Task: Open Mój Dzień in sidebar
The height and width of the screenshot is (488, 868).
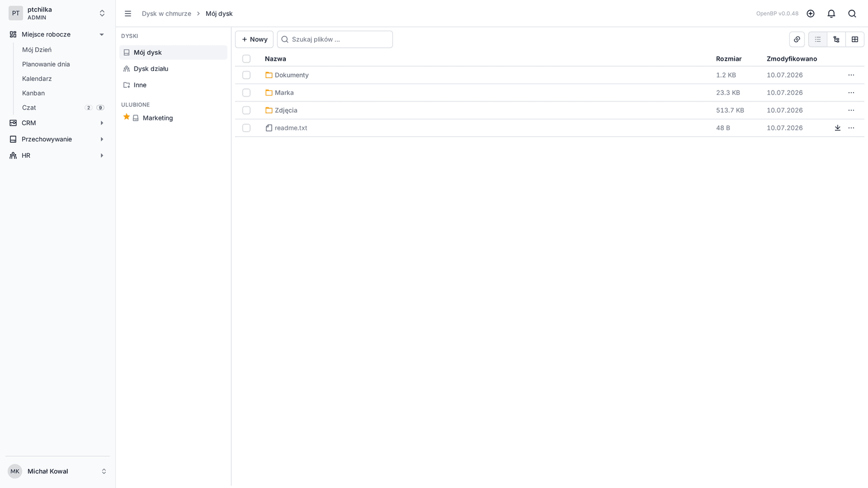Action: [37, 49]
